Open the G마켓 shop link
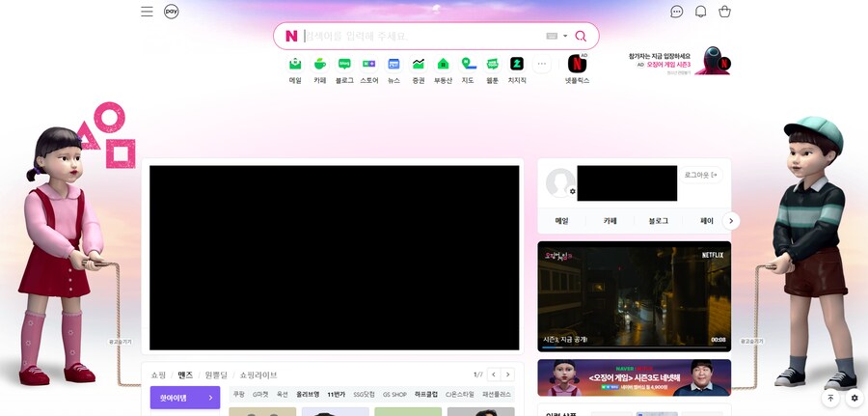This screenshot has height=416, width=868. point(260,395)
